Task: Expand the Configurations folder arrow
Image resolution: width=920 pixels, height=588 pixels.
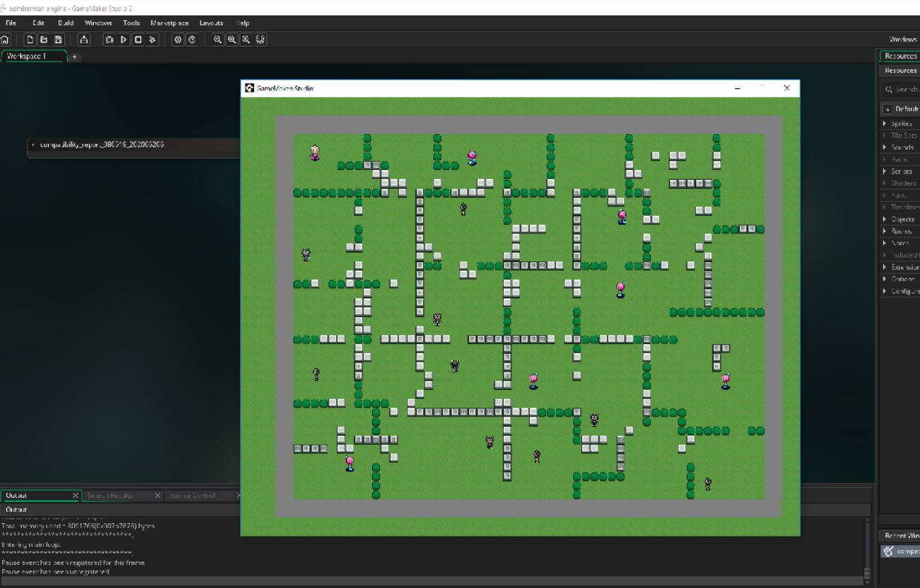Action: [886, 291]
